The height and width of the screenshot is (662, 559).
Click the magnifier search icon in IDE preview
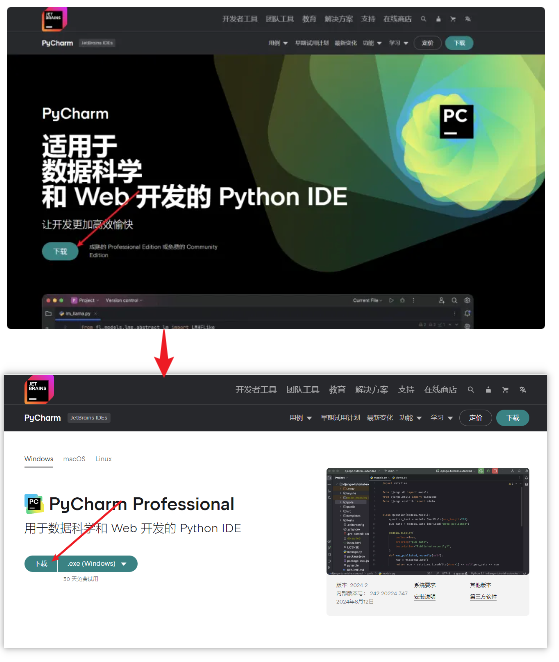tap(454, 300)
